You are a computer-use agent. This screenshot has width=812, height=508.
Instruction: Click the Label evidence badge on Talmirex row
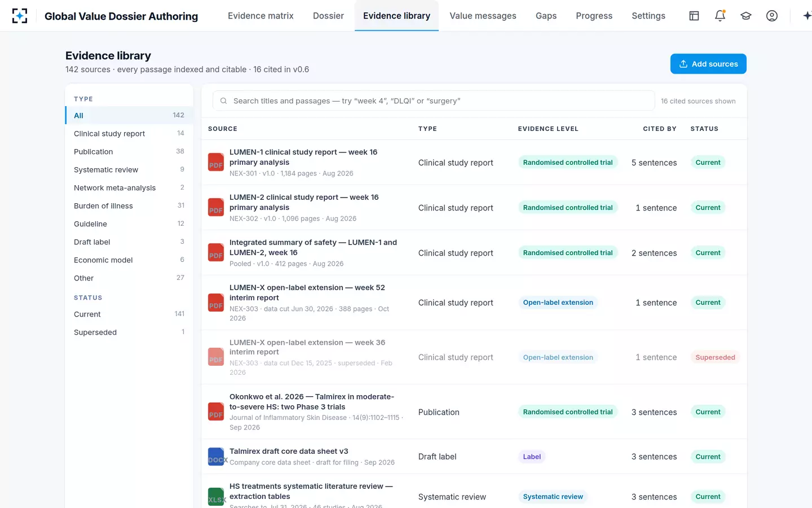tap(532, 457)
